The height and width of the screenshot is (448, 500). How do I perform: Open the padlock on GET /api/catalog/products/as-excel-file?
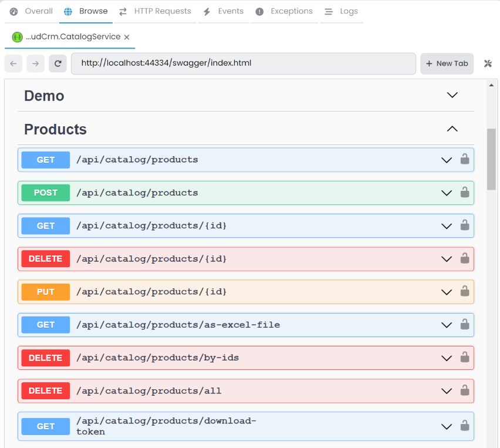point(464,325)
